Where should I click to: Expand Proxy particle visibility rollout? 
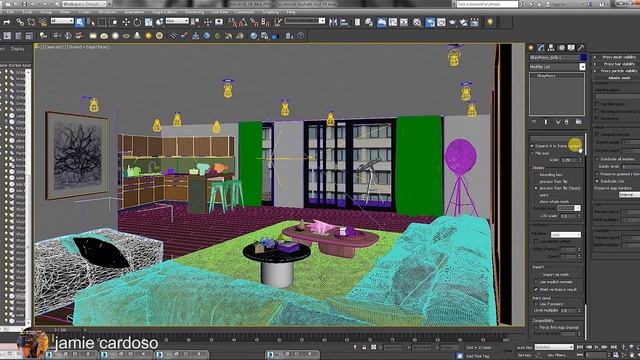click(x=619, y=71)
